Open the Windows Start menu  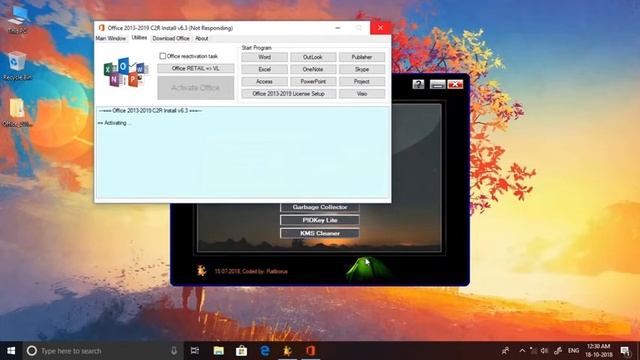coord(11,351)
